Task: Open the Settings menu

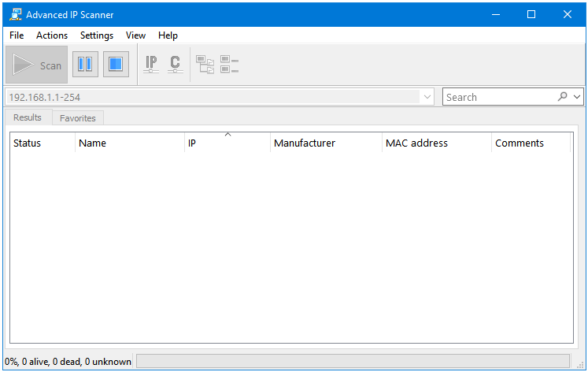Action: click(x=97, y=35)
